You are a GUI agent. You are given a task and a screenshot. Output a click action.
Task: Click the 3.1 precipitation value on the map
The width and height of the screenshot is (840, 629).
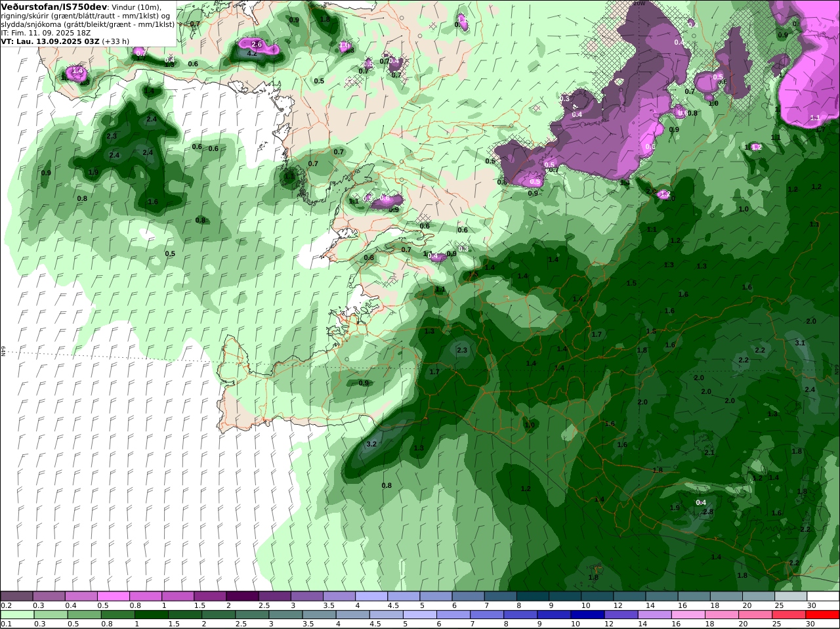(800, 343)
